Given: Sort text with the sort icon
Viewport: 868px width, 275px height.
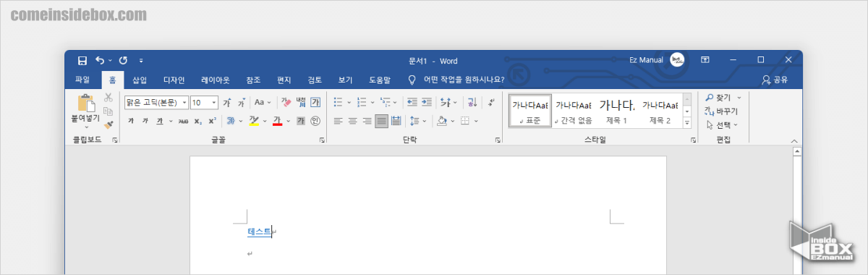Looking at the screenshot, I should pos(472,102).
